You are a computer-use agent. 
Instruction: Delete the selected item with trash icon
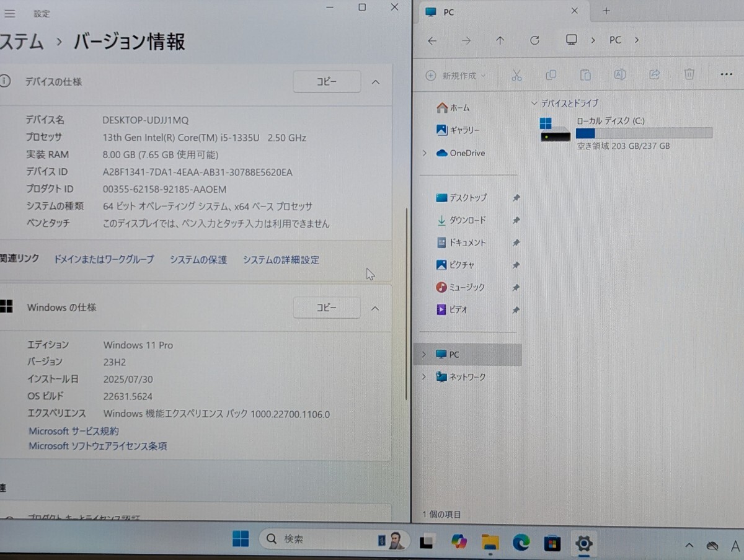click(688, 74)
